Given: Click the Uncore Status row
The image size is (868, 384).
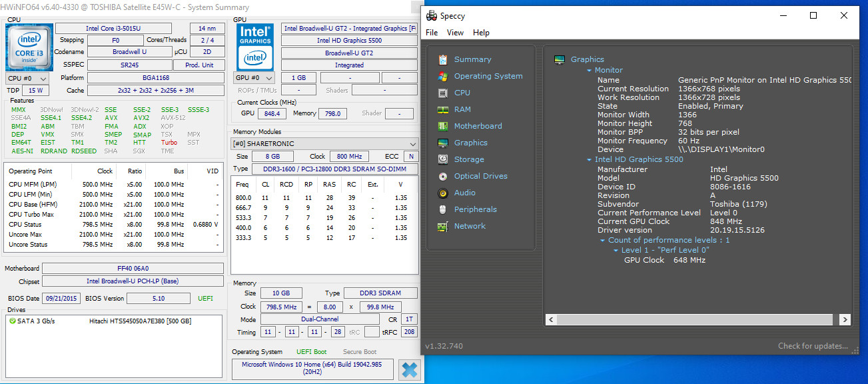Looking at the screenshot, I should point(113,245).
